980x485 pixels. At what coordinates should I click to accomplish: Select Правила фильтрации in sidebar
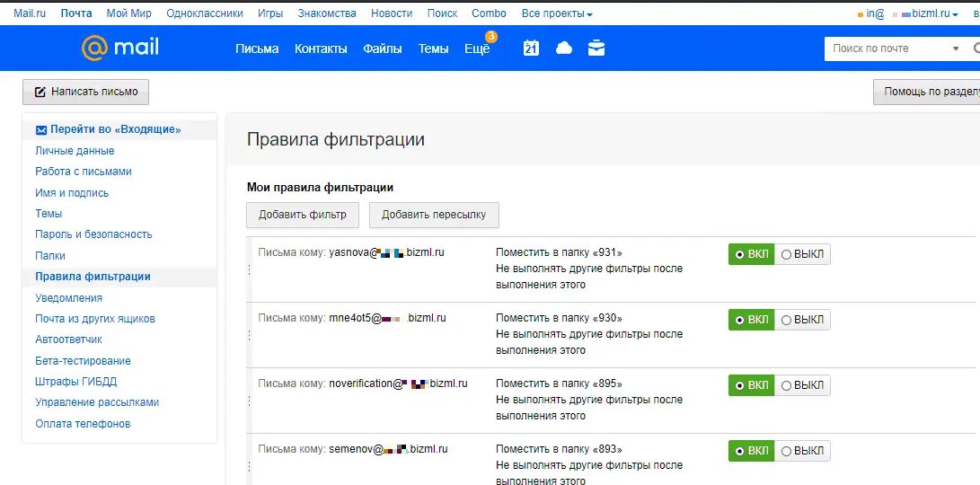pos(93,277)
